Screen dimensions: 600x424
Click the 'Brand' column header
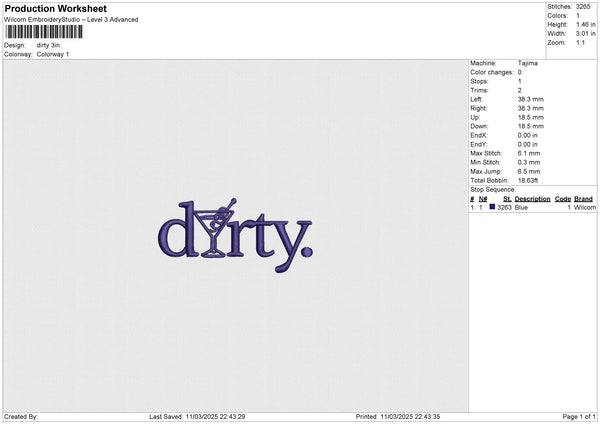[584, 199]
